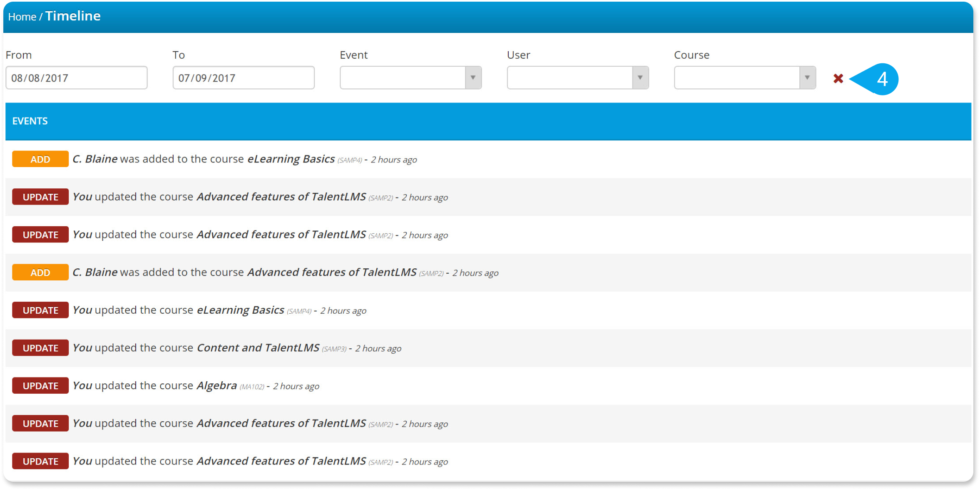Open Advanced features of TalentLMS in C. Blaine row
This screenshot has height=490, width=980.
(332, 272)
